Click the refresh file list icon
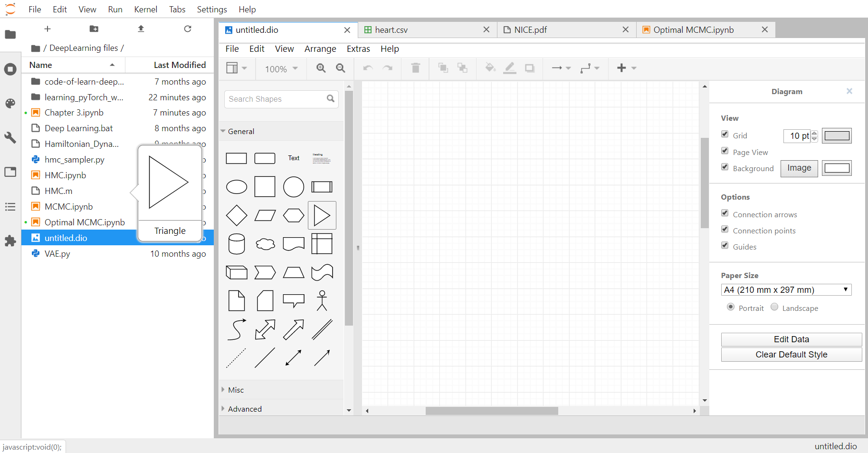The width and height of the screenshot is (868, 453). pyautogui.click(x=188, y=29)
